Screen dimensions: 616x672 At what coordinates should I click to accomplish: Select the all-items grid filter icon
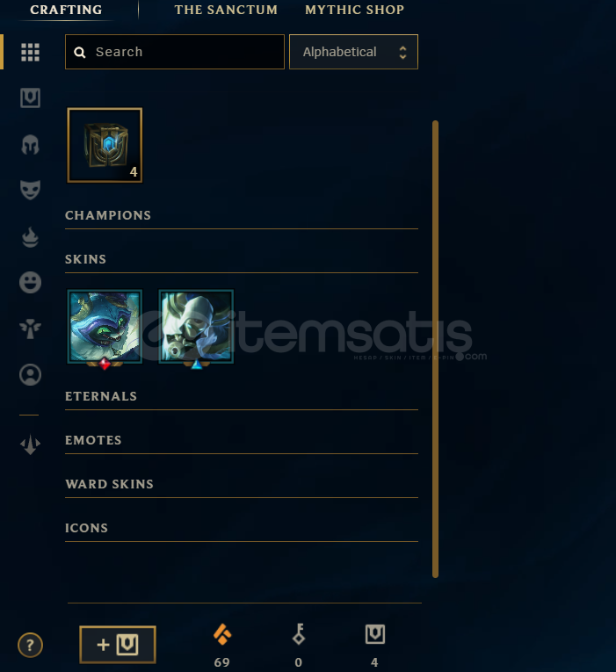[31, 53]
